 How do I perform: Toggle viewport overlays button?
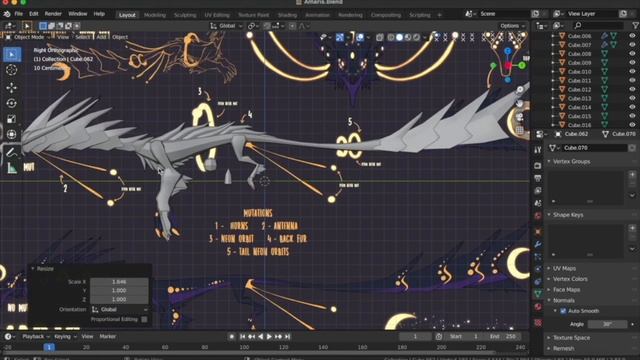pyautogui.click(x=360, y=37)
